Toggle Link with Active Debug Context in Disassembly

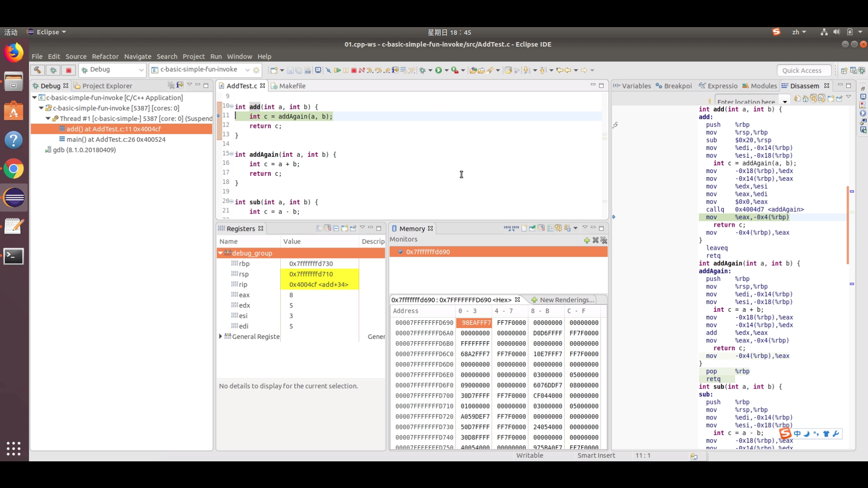(x=814, y=98)
